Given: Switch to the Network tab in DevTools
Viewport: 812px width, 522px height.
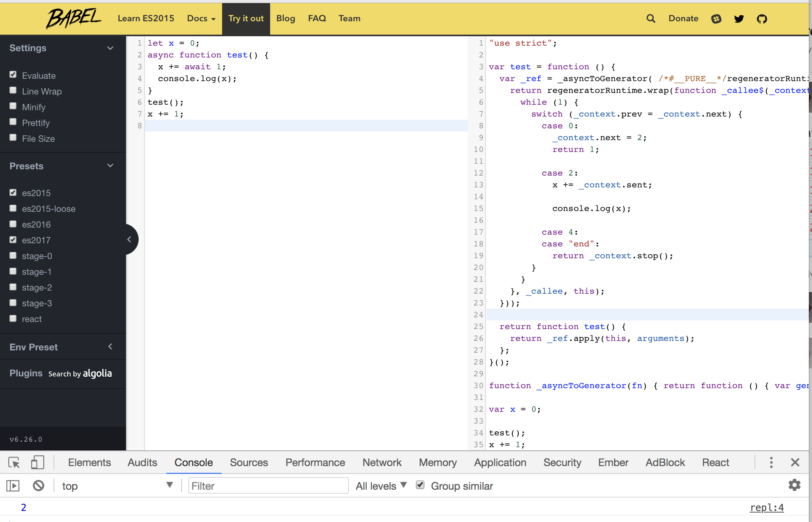Looking at the screenshot, I should [x=382, y=463].
